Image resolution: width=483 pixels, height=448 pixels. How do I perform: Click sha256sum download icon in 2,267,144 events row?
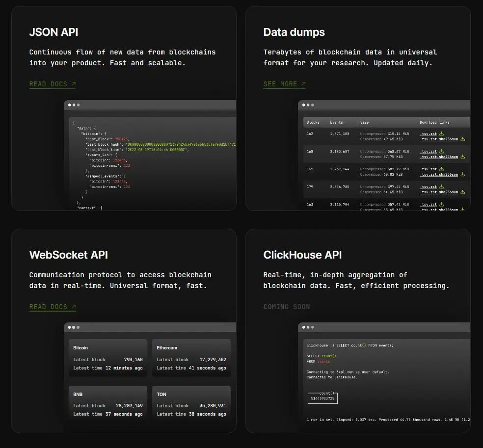462,175
